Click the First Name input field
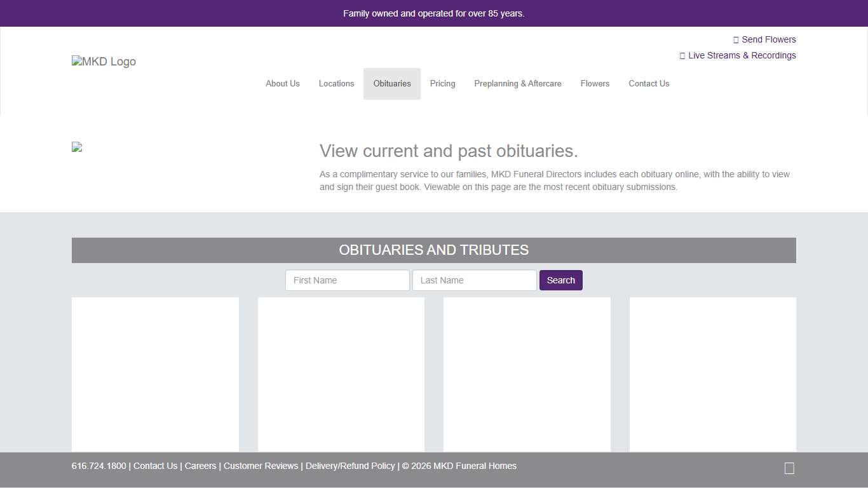The width and height of the screenshot is (868, 488). (347, 280)
